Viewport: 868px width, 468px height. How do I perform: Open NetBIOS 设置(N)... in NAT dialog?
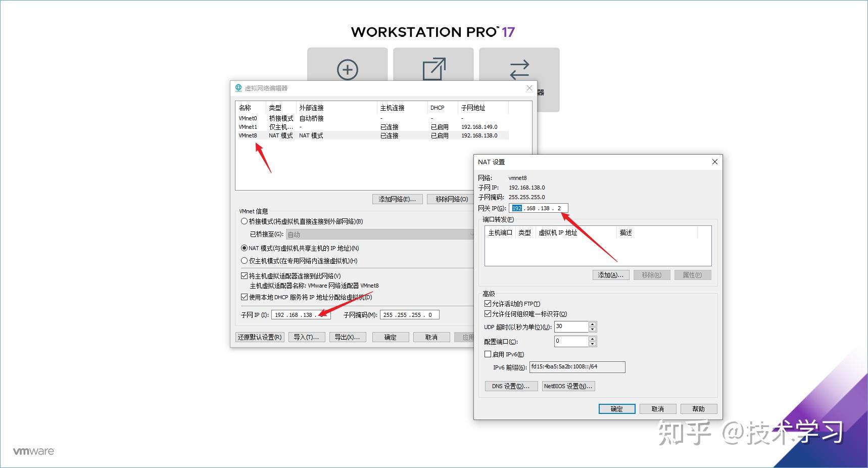tap(568, 386)
